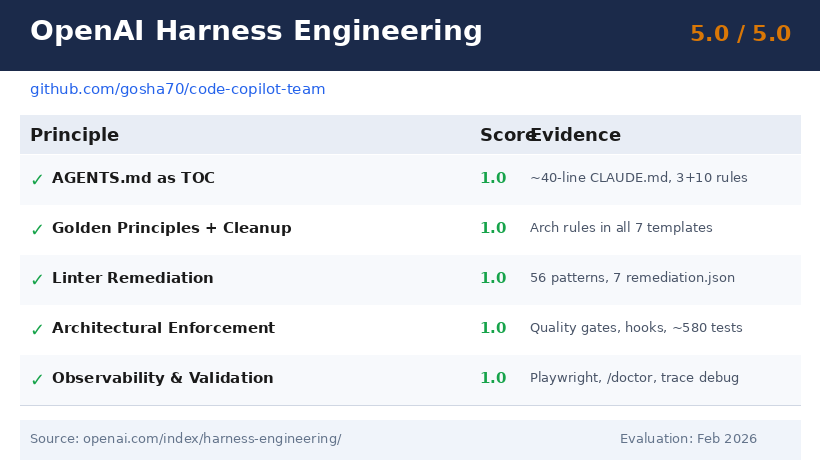Select the Evidence column header

click(x=575, y=135)
